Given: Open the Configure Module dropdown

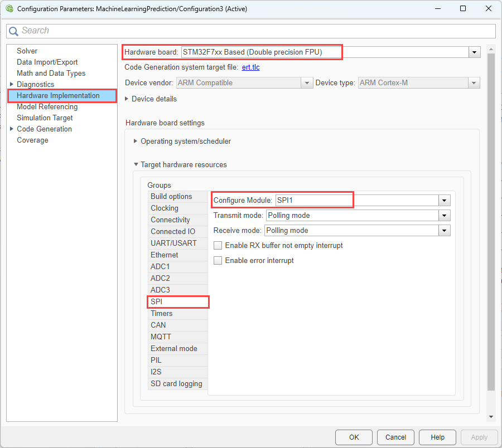Looking at the screenshot, I should tap(445, 200).
